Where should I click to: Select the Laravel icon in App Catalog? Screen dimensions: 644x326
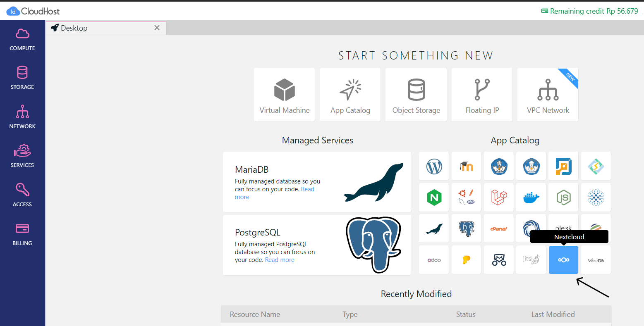[498, 197]
